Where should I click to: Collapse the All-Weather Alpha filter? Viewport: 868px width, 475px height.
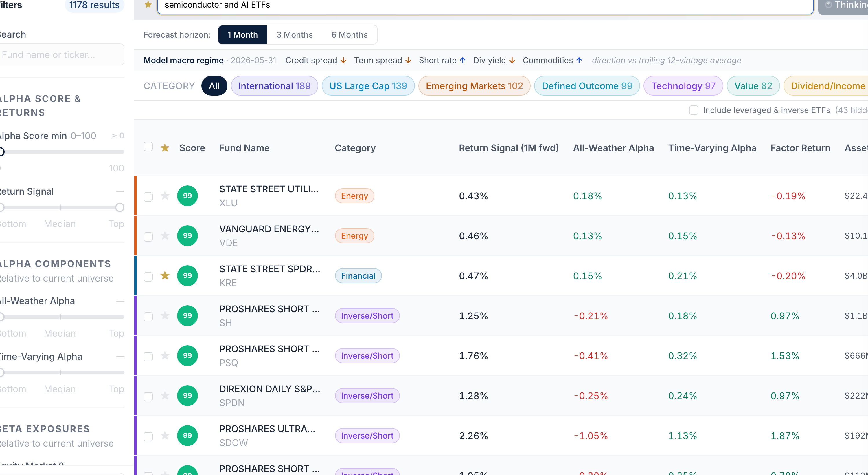click(x=120, y=301)
